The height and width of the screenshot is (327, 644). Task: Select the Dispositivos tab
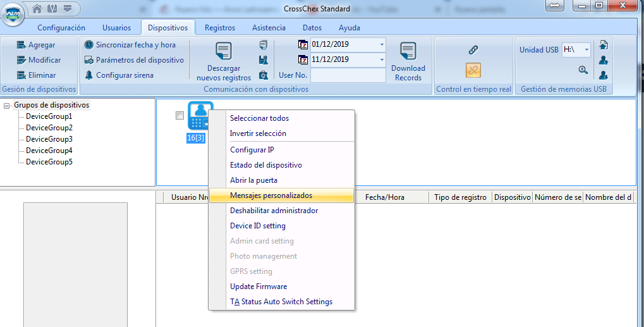[x=168, y=28]
